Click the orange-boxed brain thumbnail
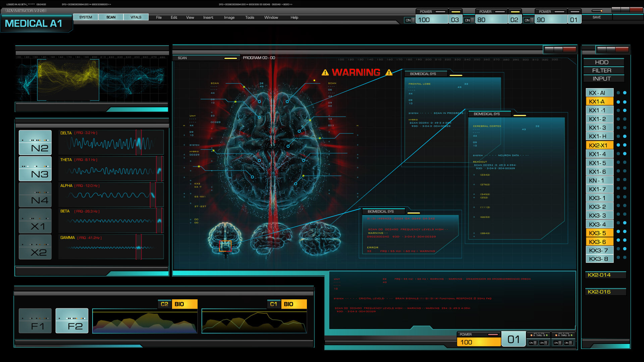Viewport: 644px width, 362px height. (225, 245)
